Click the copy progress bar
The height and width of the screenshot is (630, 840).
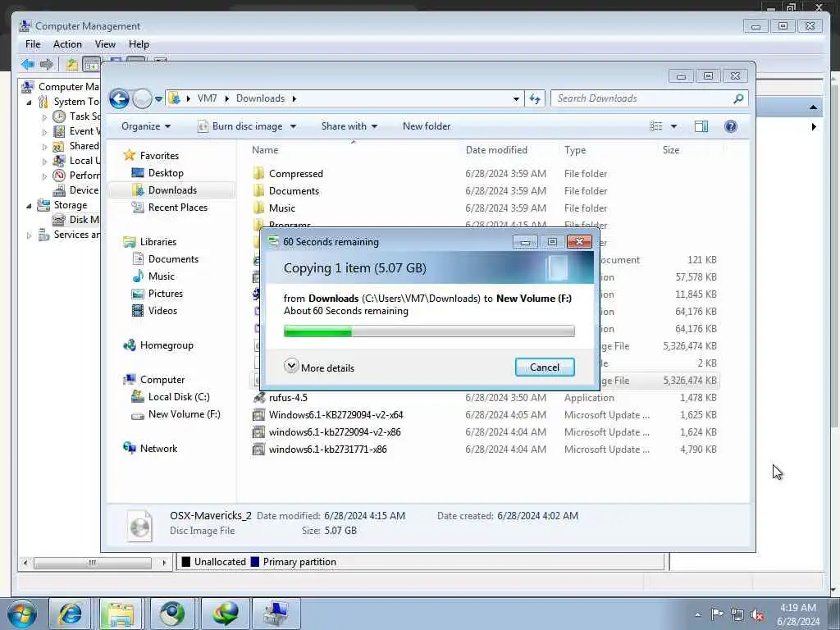coord(429,331)
